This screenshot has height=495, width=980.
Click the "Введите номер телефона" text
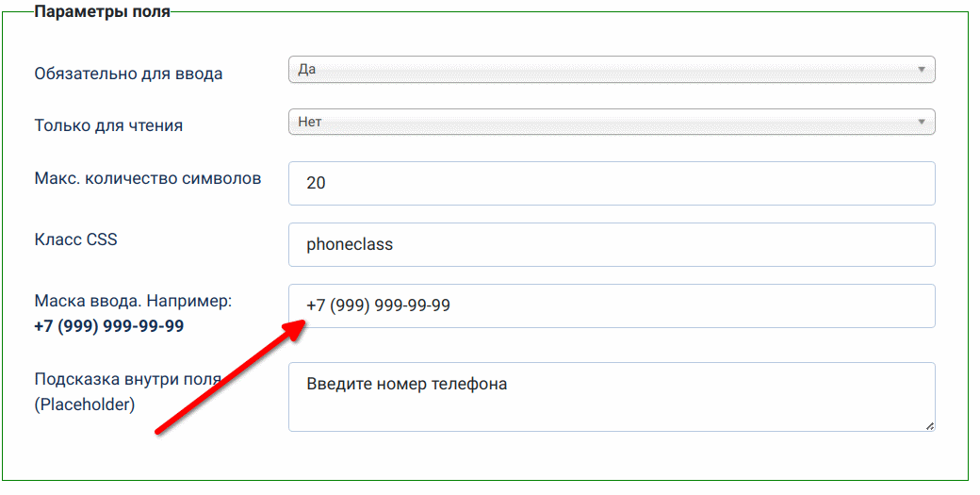[x=407, y=385]
